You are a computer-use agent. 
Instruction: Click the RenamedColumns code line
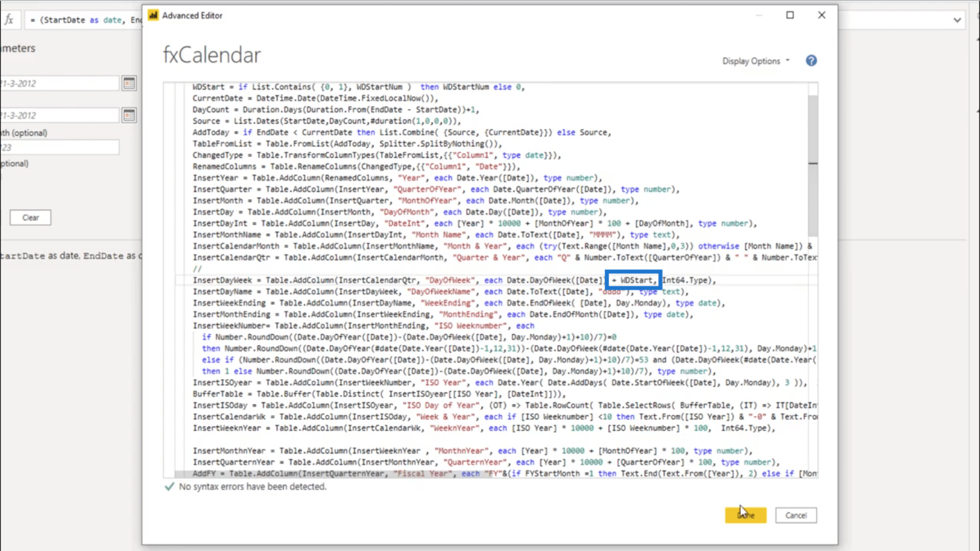click(x=356, y=167)
